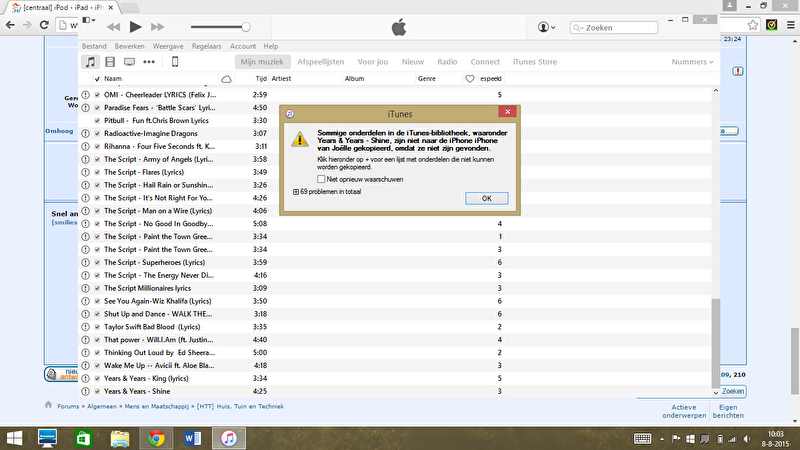800x450 pixels.
Task: Click warning icon beside Years & Years - Shine
Action: (x=85, y=391)
